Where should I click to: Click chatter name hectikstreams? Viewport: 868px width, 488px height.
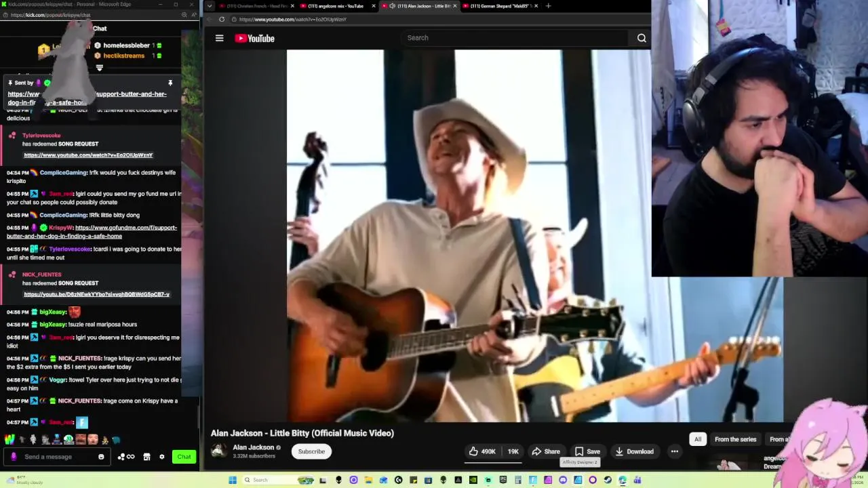[123, 56]
